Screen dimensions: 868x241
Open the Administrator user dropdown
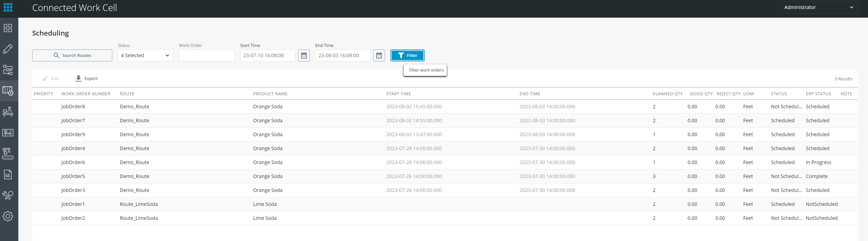coord(819,7)
